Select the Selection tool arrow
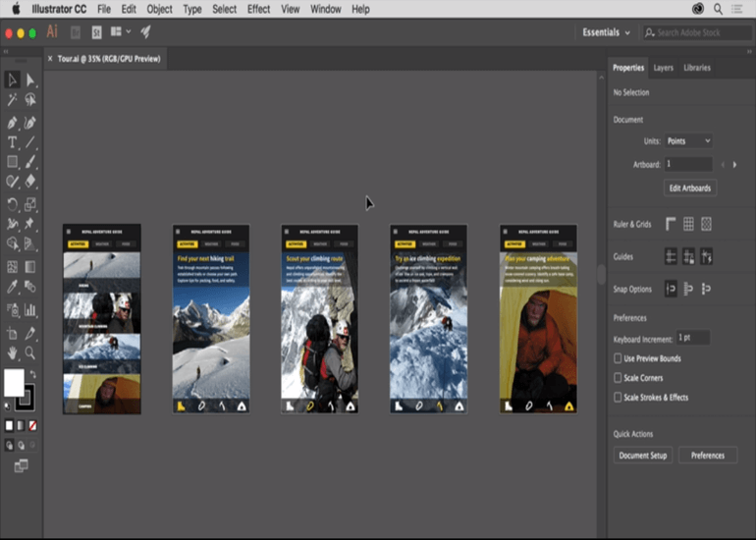756x540 pixels. (12, 81)
